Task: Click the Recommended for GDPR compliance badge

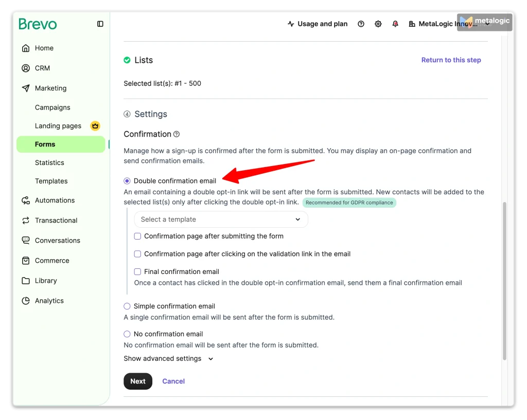Action: (x=349, y=203)
